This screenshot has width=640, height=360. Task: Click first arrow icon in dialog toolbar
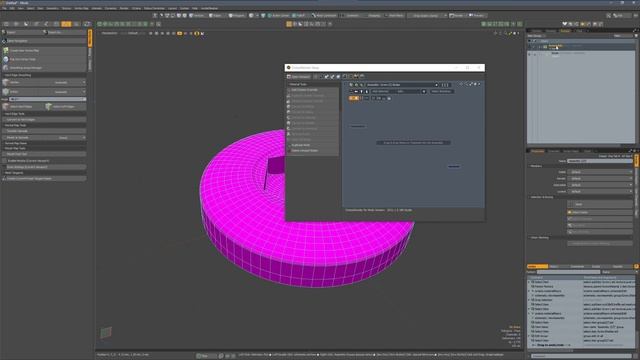tap(327, 76)
